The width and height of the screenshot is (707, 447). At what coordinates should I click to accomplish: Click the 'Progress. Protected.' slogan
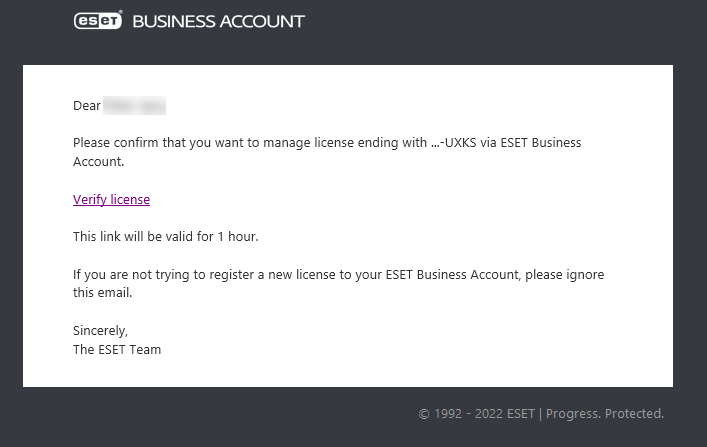[x=605, y=414]
